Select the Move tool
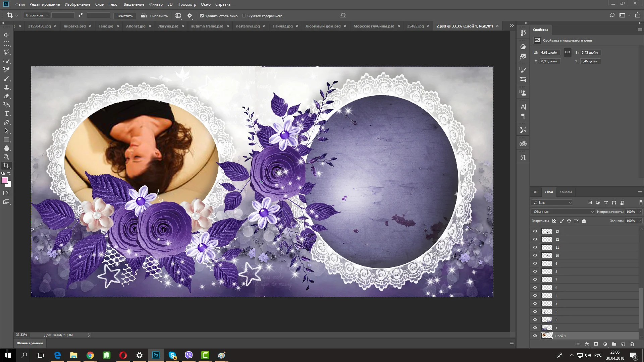 (x=6, y=35)
